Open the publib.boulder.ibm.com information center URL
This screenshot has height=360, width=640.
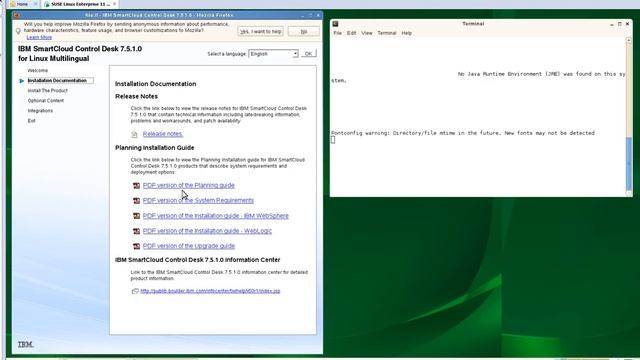[210, 291]
